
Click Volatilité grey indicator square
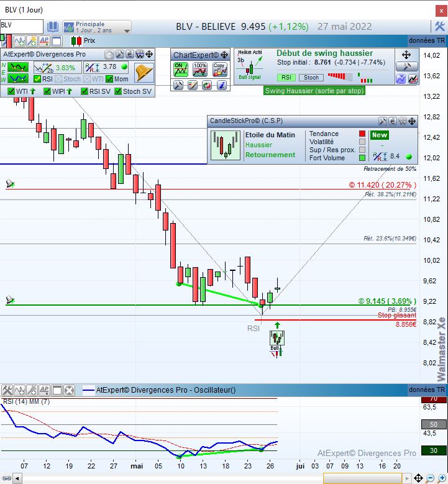point(362,142)
